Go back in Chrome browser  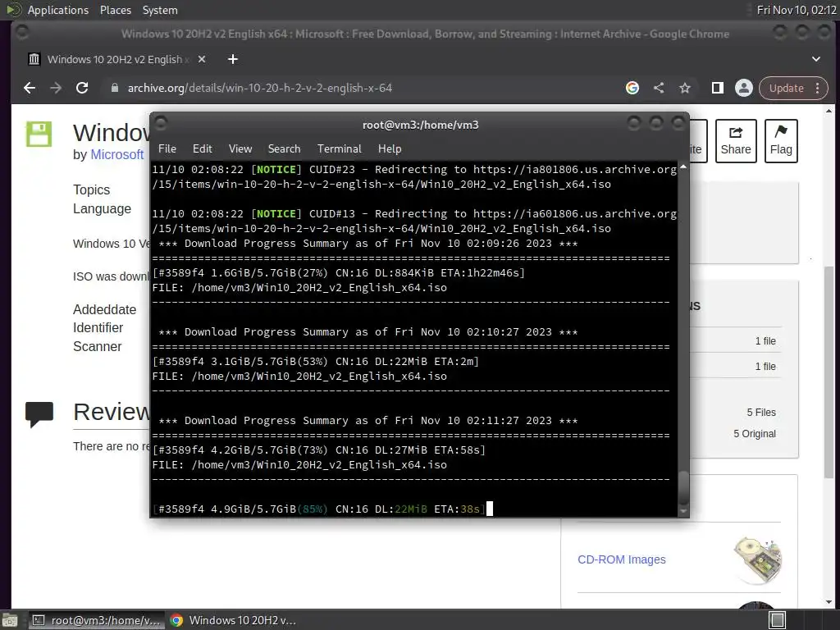point(30,88)
